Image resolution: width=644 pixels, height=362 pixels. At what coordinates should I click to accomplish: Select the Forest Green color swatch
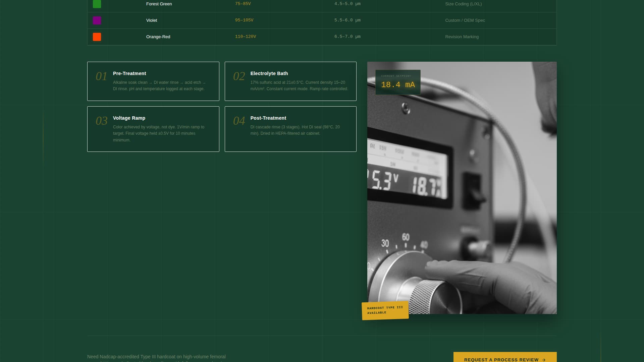[97, 4]
